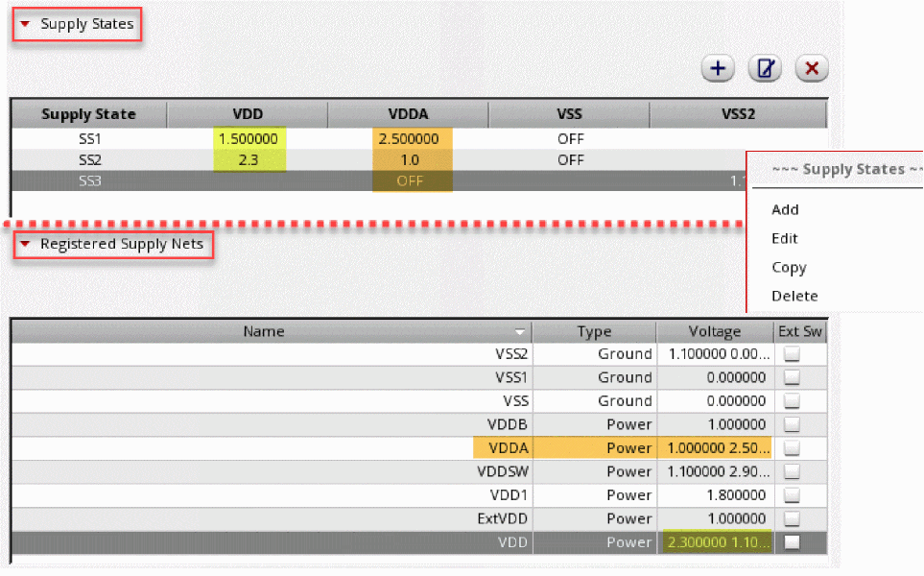Screen dimensions: 924x576
Task: Collapse the Registered Supply Nets section
Action: (25, 244)
